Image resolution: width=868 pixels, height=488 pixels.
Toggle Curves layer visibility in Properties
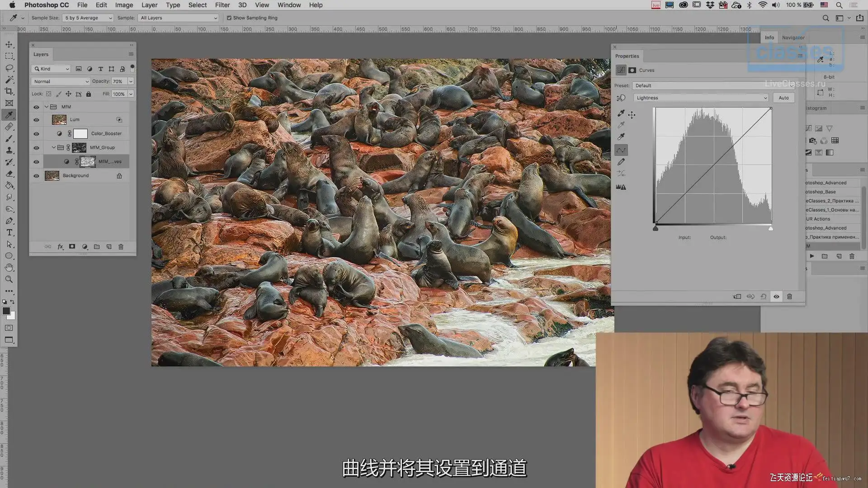tap(777, 296)
